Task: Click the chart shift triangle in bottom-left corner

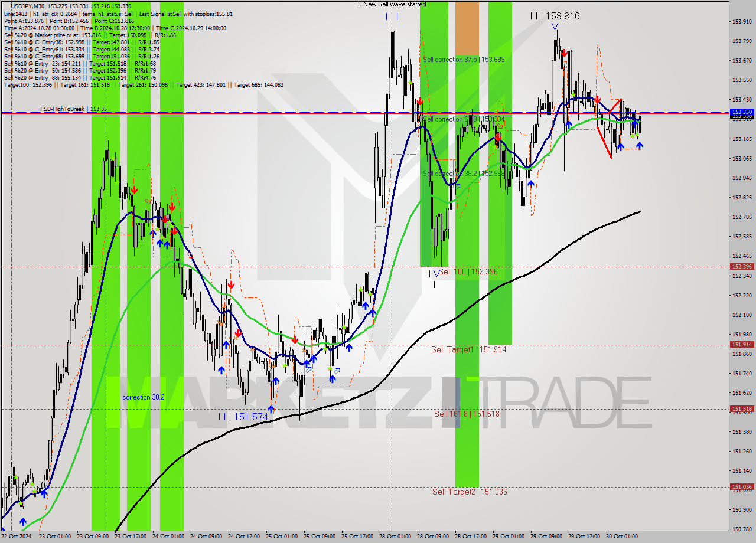Action: (3, 529)
